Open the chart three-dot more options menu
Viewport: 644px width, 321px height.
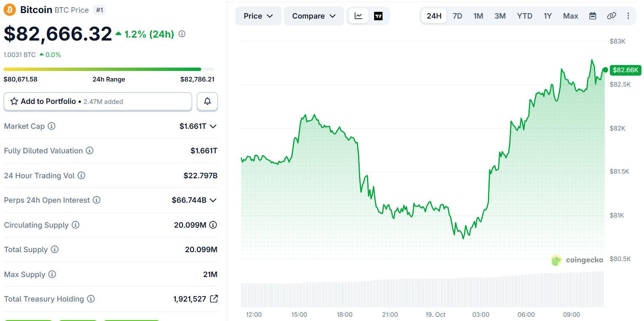coord(628,16)
